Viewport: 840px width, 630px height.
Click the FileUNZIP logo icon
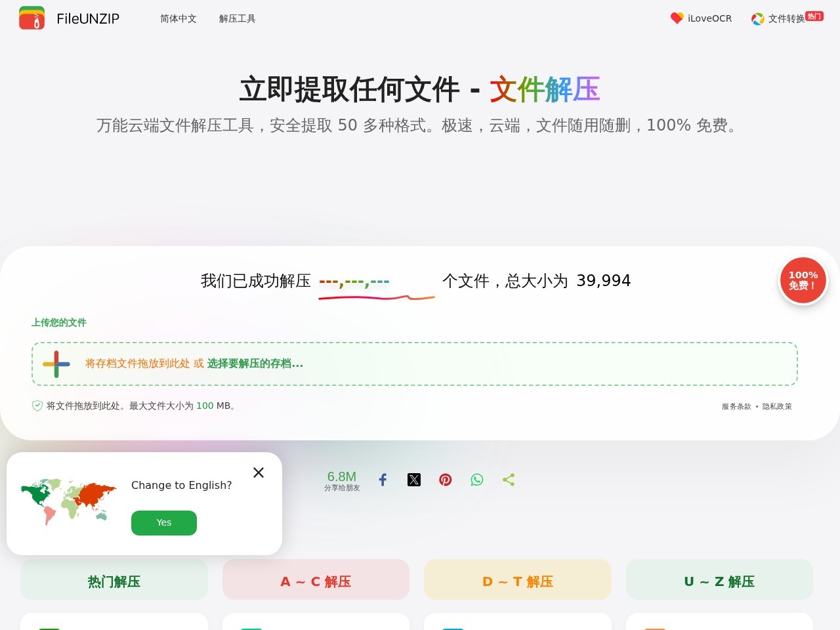[x=32, y=18]
